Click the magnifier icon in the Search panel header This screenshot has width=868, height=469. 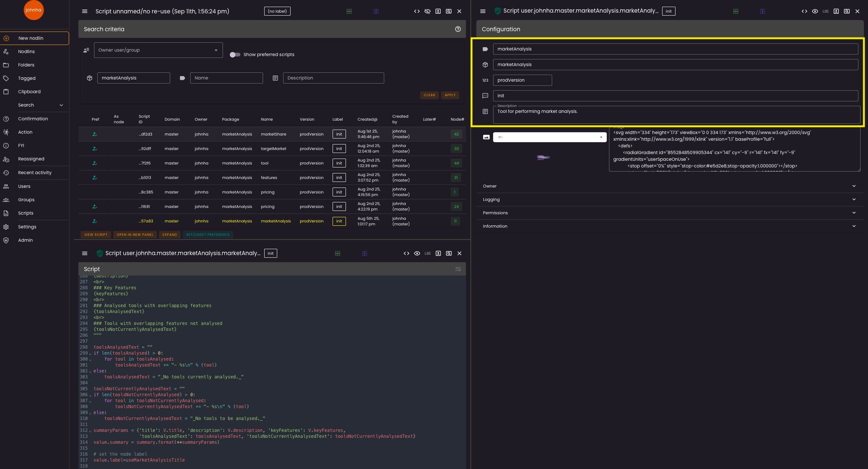448,12
